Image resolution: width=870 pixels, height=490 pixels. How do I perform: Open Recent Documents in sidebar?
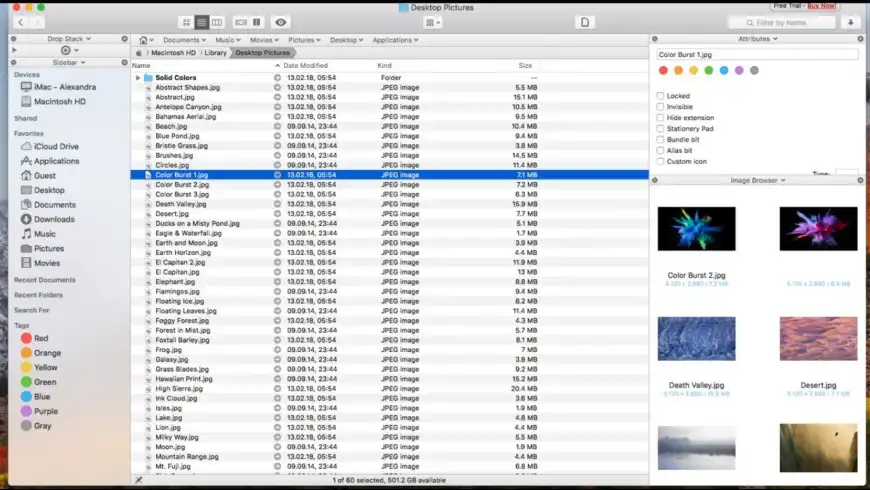click(44, 280)
